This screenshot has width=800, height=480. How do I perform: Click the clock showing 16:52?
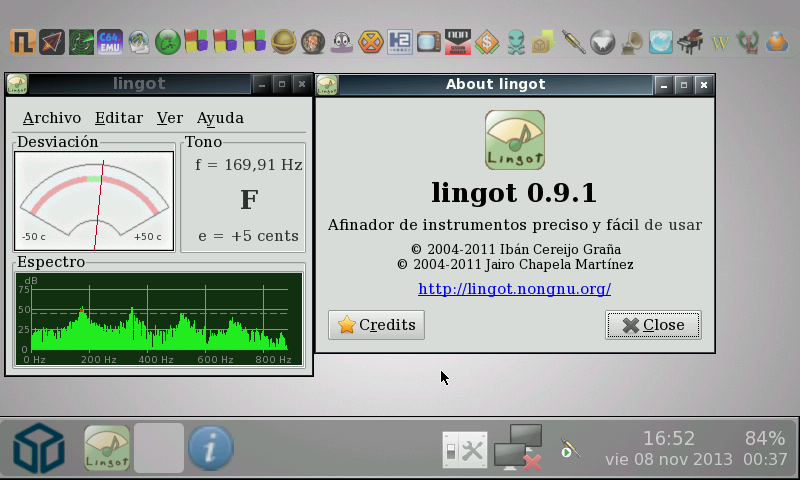[668, 439]
